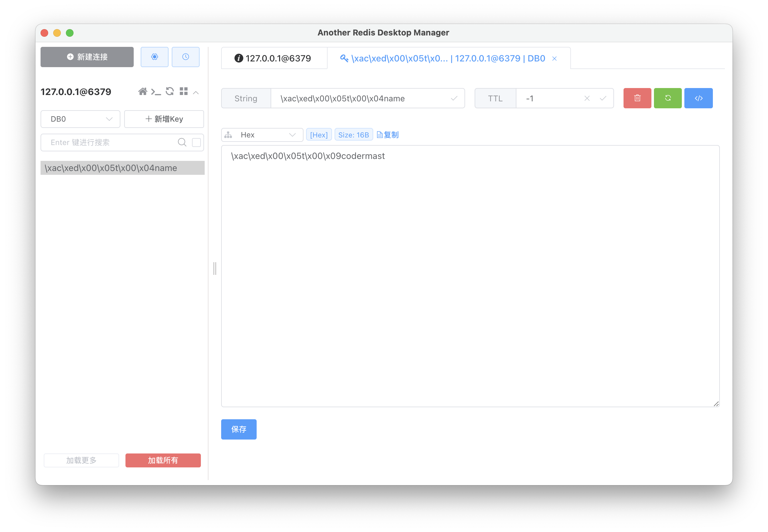Click the textarea resize corner handle

[x=716, y=404]
